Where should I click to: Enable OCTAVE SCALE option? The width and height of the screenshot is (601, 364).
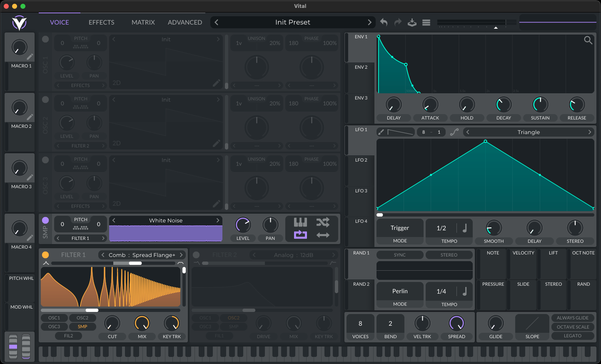(x=573, y=327)
